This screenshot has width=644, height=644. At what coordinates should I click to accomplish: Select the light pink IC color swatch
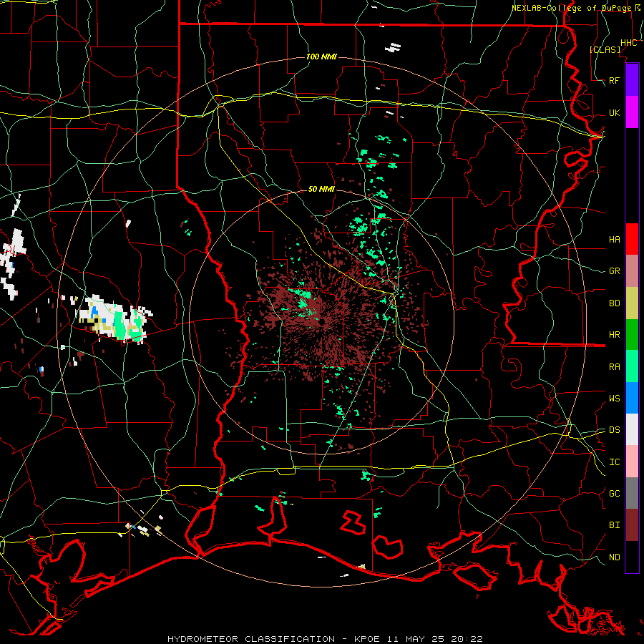click(632, 462)
